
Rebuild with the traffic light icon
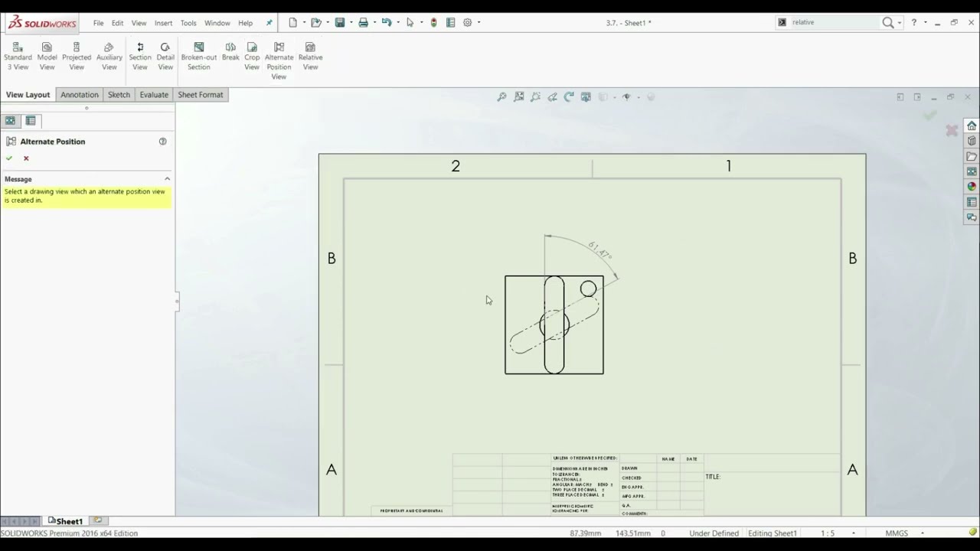433,22
